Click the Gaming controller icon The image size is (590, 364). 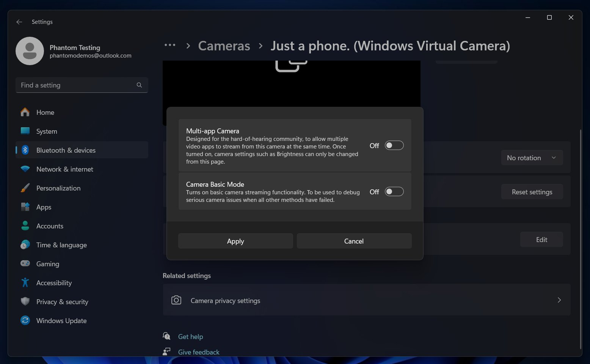25,264
